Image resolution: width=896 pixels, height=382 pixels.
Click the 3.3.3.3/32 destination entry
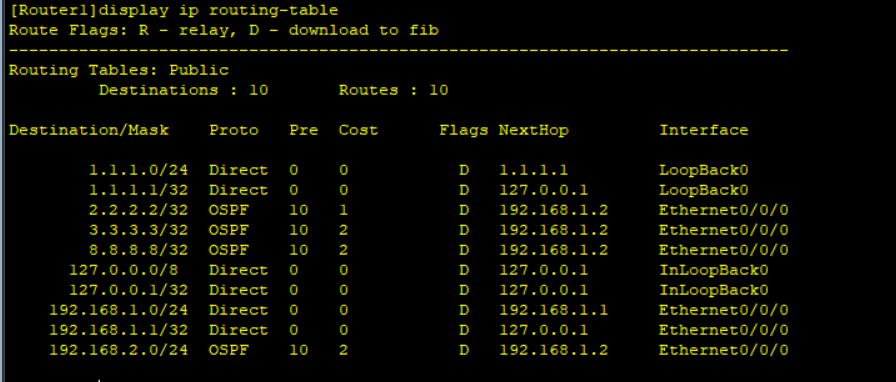click(139, 230)
